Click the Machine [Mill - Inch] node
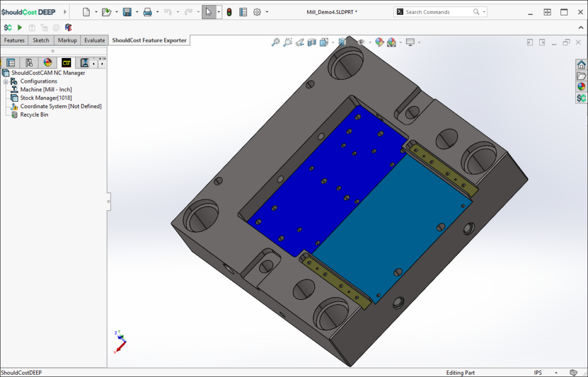The width and height of the screenshot is (588, 377). pos(46,89)
